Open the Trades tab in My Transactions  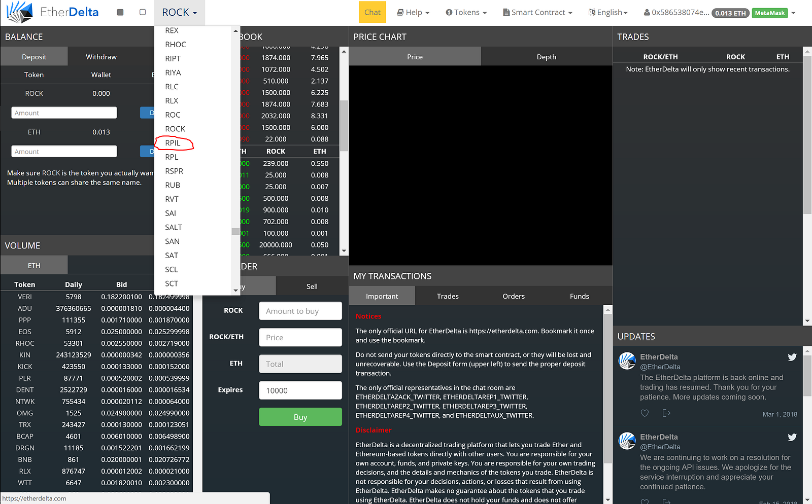(448, 296)
